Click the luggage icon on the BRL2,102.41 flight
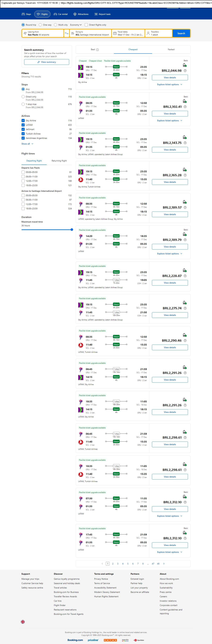 point(184,101)
